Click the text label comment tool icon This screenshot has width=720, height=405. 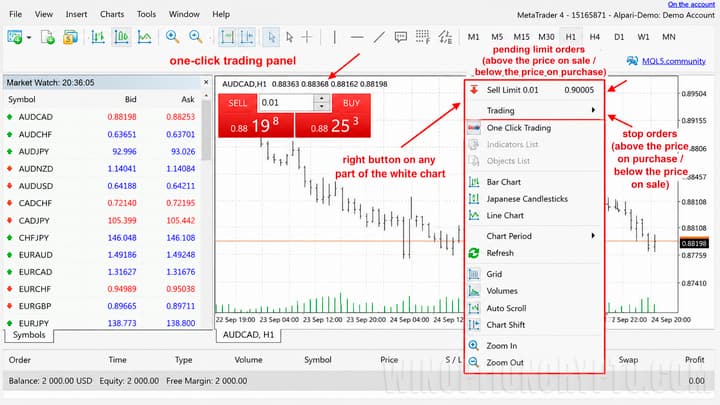(400, 37)
